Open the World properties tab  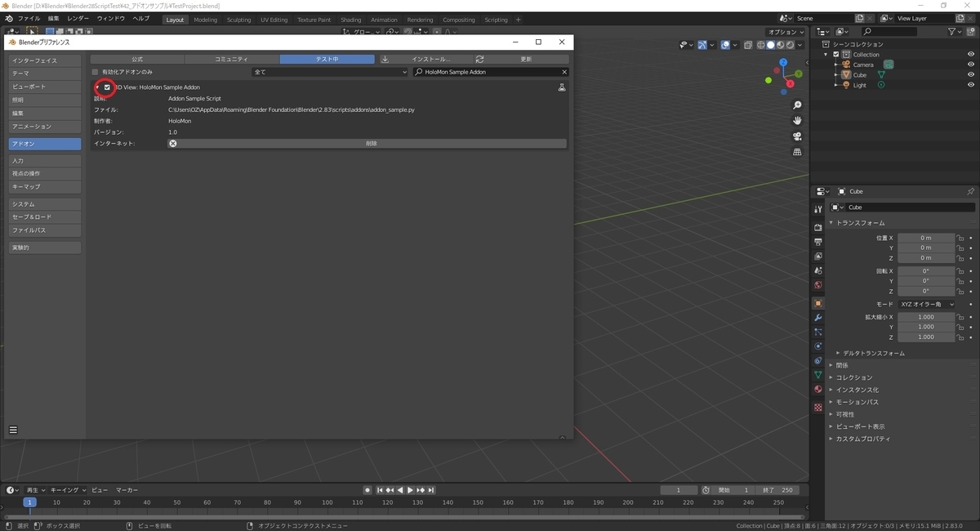(817, 285)
